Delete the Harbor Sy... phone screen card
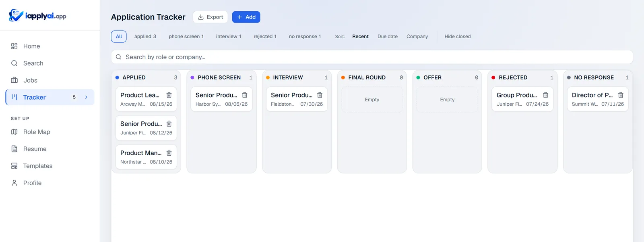This screenshot has width=644, height=242. click(x=244, y=95)
